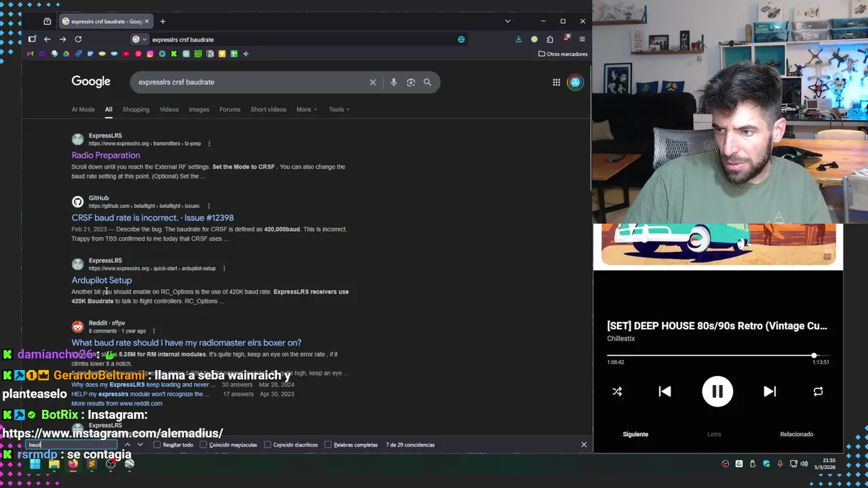Open the Instagram bookmark
Viewport: 868px width, 488px height.
150,54
